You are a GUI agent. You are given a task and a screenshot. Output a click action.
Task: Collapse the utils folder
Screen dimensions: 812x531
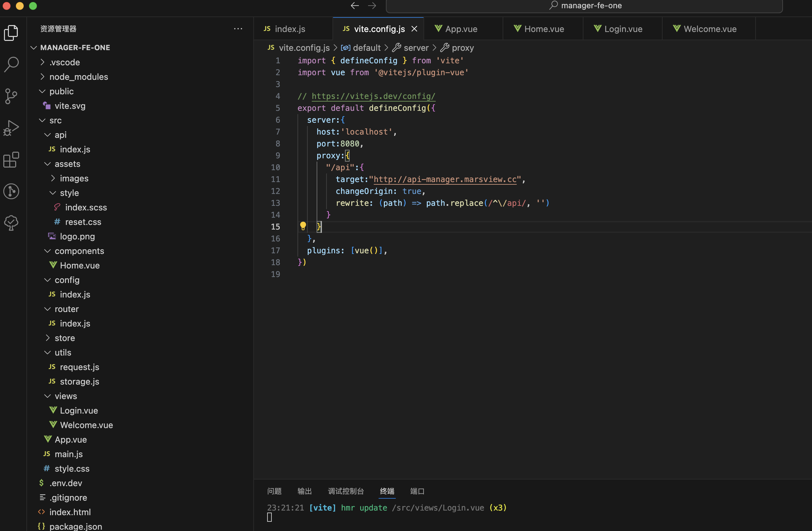coord(48,352)
